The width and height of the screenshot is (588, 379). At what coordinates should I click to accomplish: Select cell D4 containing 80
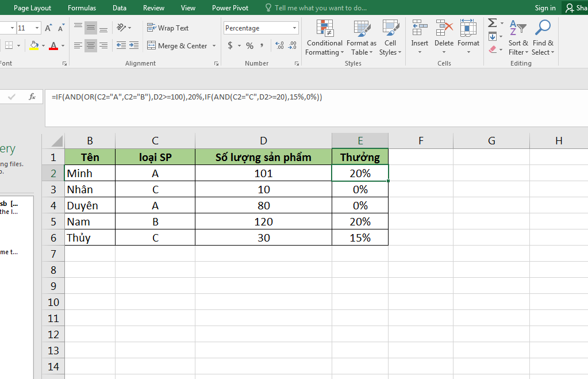point(263,205)
